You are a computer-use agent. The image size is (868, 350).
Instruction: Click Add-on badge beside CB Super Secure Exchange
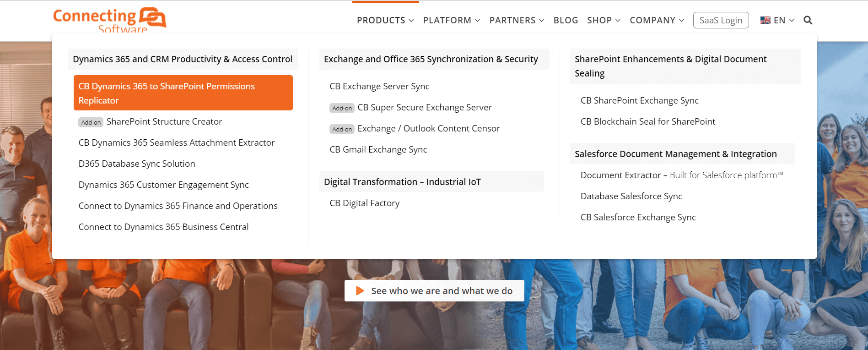tap(342, 108)
